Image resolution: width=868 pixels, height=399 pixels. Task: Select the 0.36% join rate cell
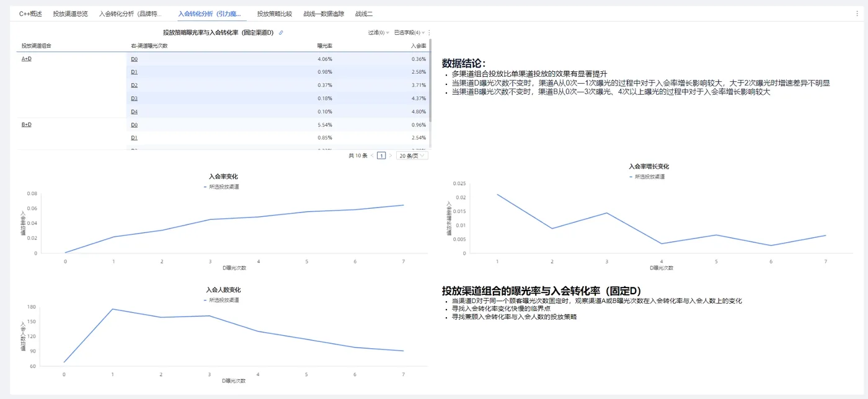click(418, 59)
